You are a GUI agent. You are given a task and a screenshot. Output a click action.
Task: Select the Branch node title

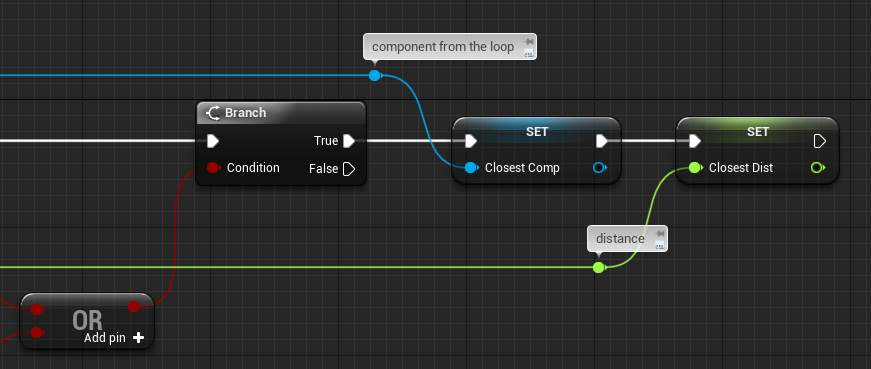pos(246,113)
